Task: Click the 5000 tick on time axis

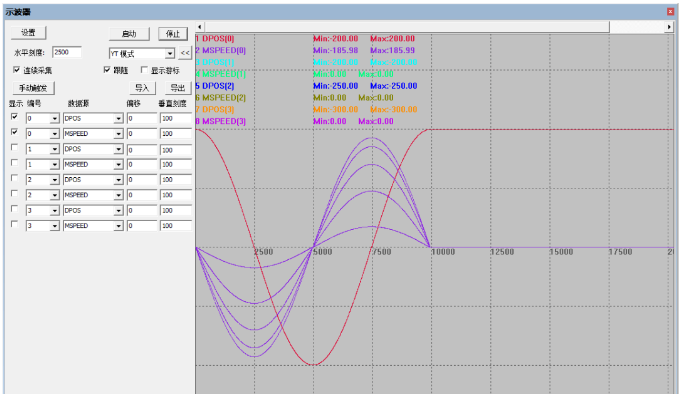Action: (322, 252)
